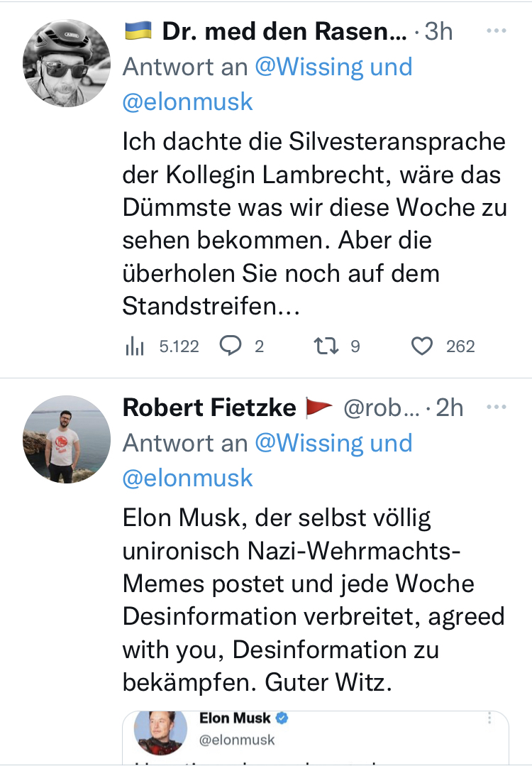Open Robert Fietzke display name

[x=209, y=408]
